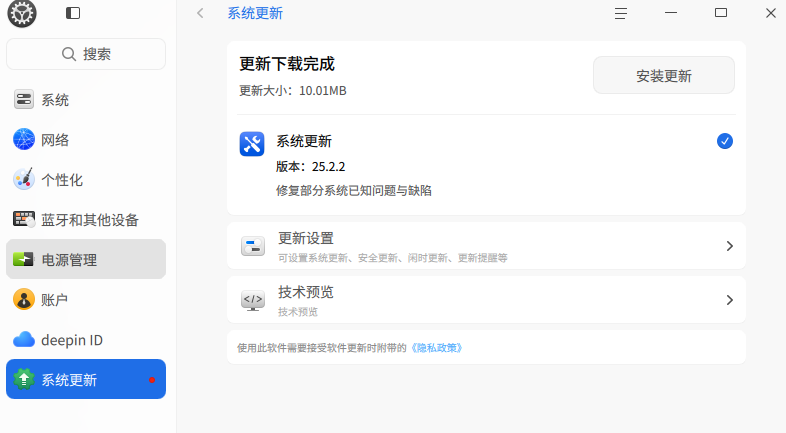Image resolution: width=786 pixels, height=433 pixels.
Task: Open the 隐私政策 link
Action: pos(437,348)
